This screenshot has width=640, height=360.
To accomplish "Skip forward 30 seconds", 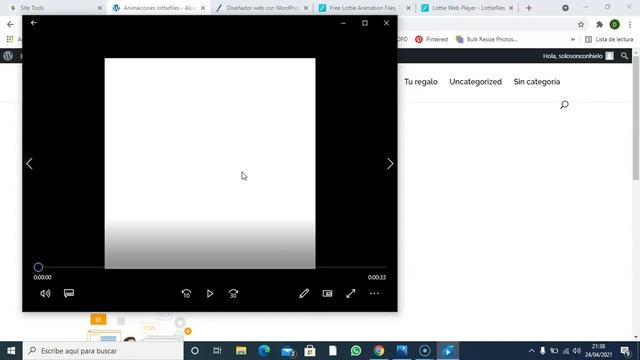I will click(233, 293).
